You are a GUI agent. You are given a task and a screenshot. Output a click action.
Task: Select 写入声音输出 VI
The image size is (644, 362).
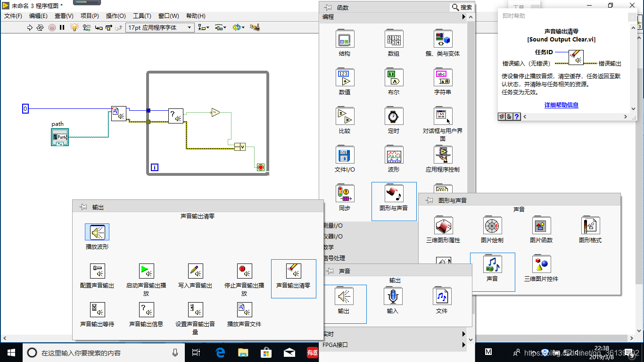tap(195, 271)
